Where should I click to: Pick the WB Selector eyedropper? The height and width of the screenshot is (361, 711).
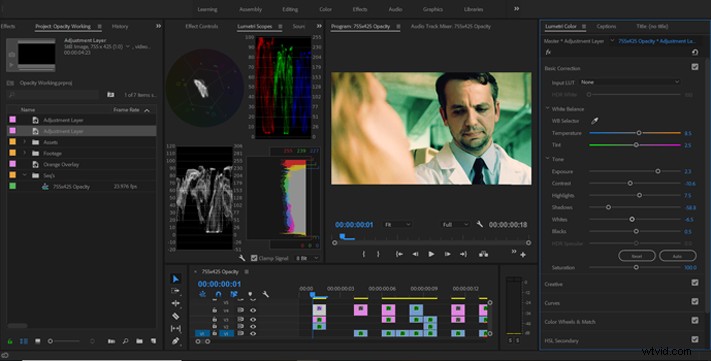tap(595, 121)
